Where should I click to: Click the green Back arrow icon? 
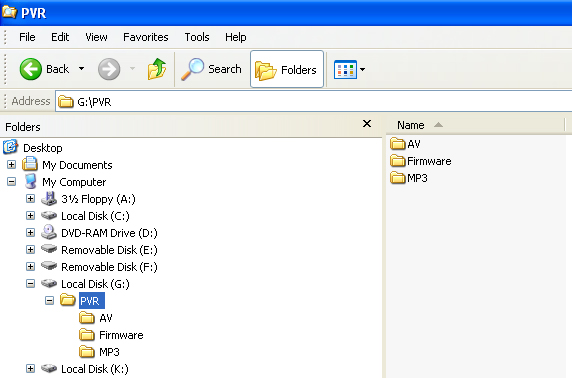point(31,69)
